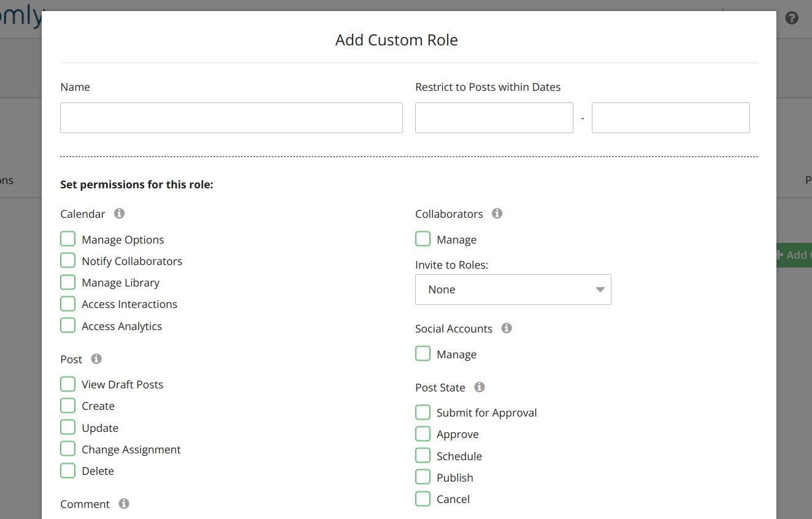Enable View Draft Posts permission
Screen dimensions: 812x519
click(68, 384)
